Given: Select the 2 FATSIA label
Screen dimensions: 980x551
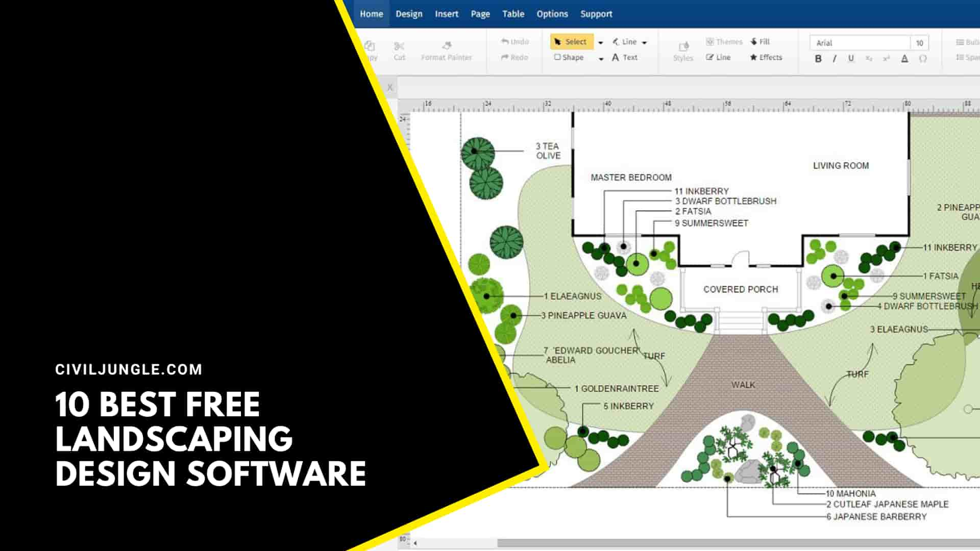Looking at the screenshot, I should 693,211.
